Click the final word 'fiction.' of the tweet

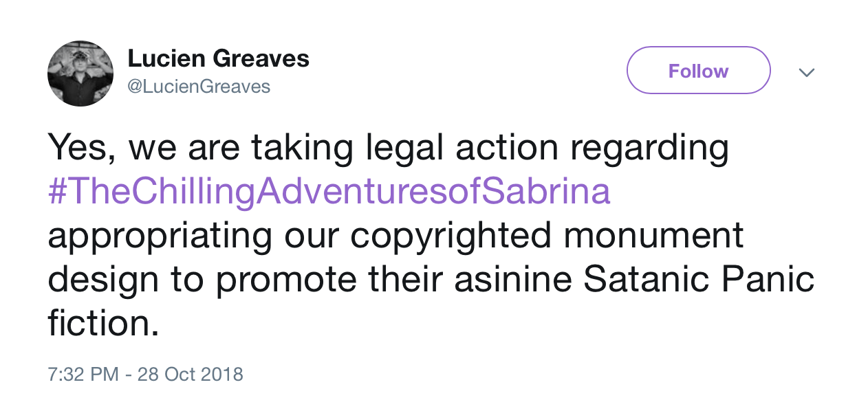pos(103,323)
